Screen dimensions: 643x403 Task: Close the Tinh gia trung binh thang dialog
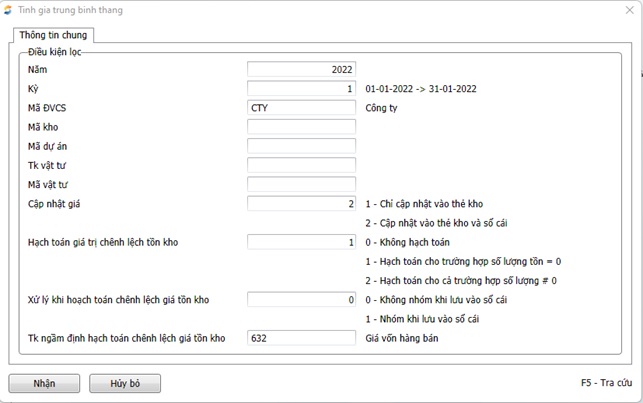point(626,9)
